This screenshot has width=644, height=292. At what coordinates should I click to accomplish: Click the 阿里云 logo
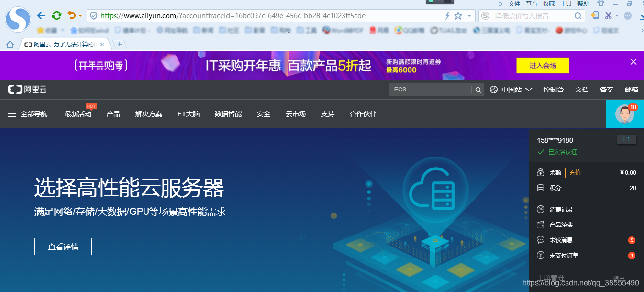pos(27,90)
